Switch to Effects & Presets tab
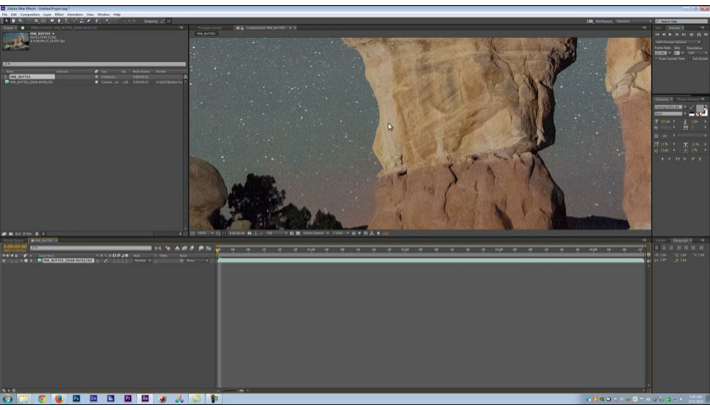710x410 pixels. 687,99
